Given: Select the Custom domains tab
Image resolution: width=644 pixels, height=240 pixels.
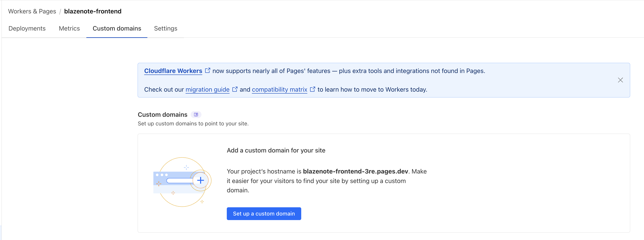Looking at the screenshot, I should (117, 29).
